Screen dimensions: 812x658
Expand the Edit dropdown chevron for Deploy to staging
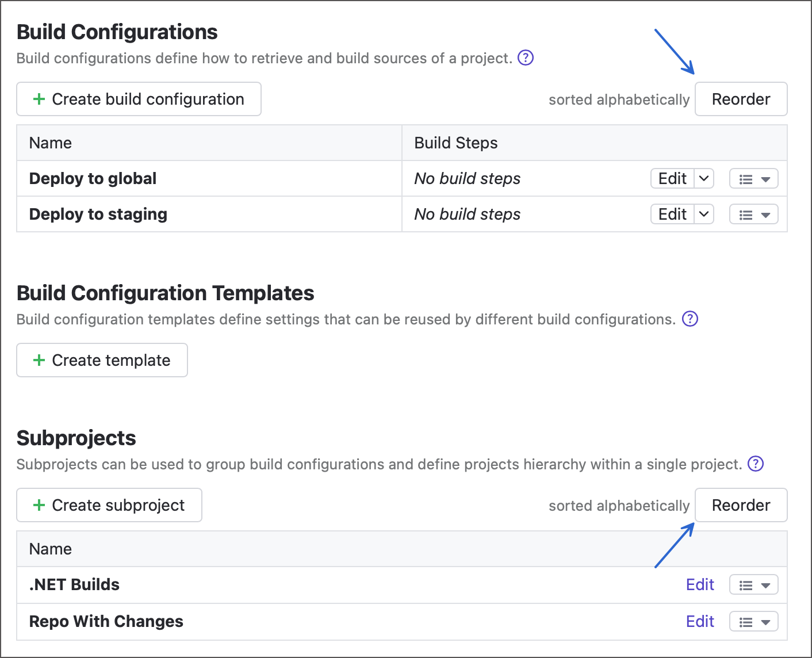[x=704, y=214]
